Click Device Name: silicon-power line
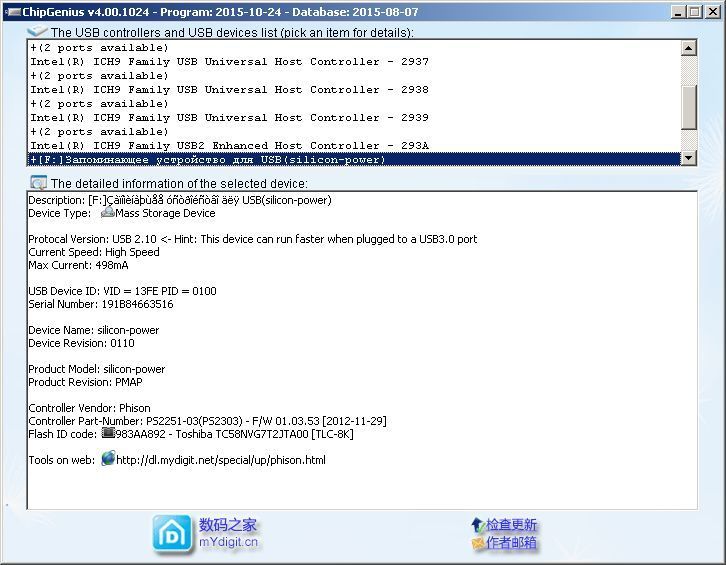The width and height of the screenshot is (726, 565). [94, 330]
